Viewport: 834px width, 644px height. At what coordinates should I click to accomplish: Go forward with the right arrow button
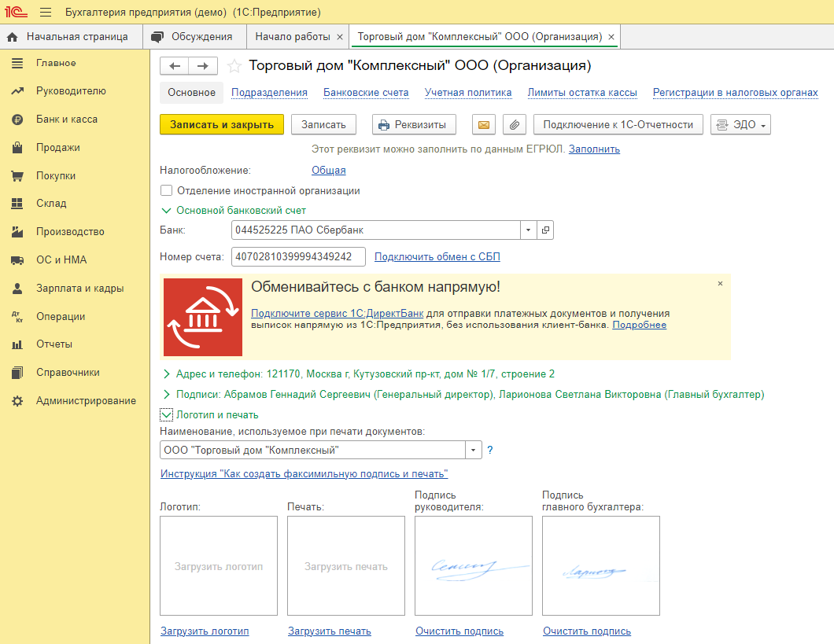point(203,66)
